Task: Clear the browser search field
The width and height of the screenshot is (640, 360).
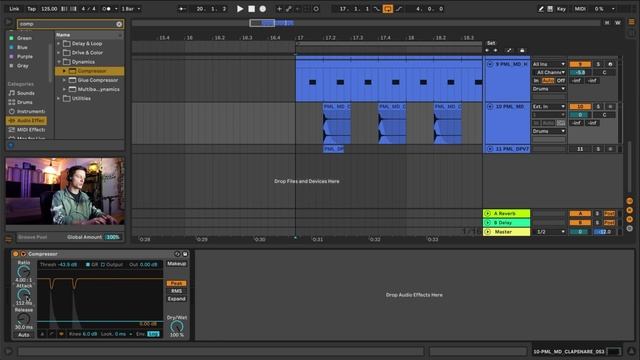Action: [119, 24]
